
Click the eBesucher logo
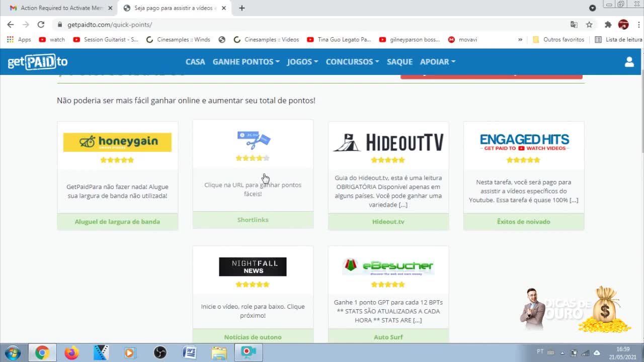pyautogui.click(x=388, y=266)
